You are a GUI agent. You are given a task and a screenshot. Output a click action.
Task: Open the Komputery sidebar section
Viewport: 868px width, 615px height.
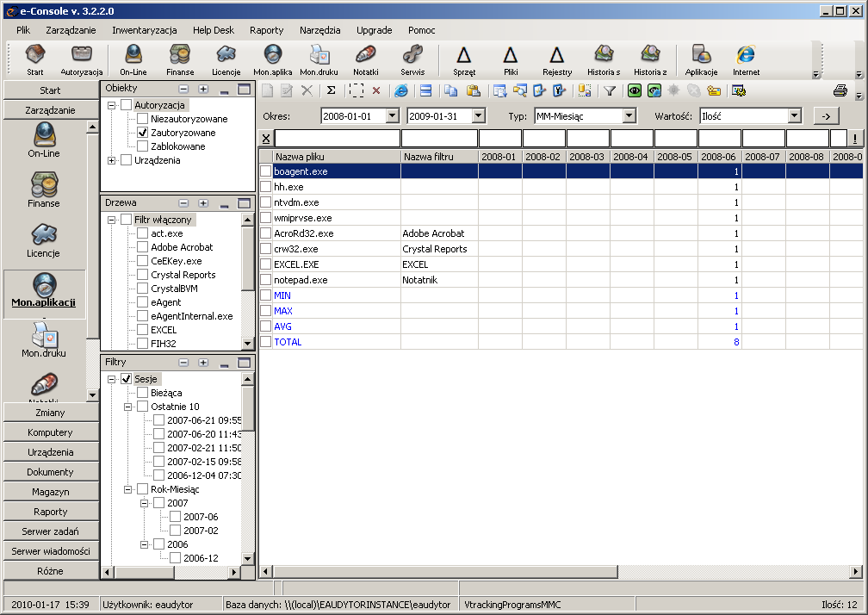pos(50,432)
